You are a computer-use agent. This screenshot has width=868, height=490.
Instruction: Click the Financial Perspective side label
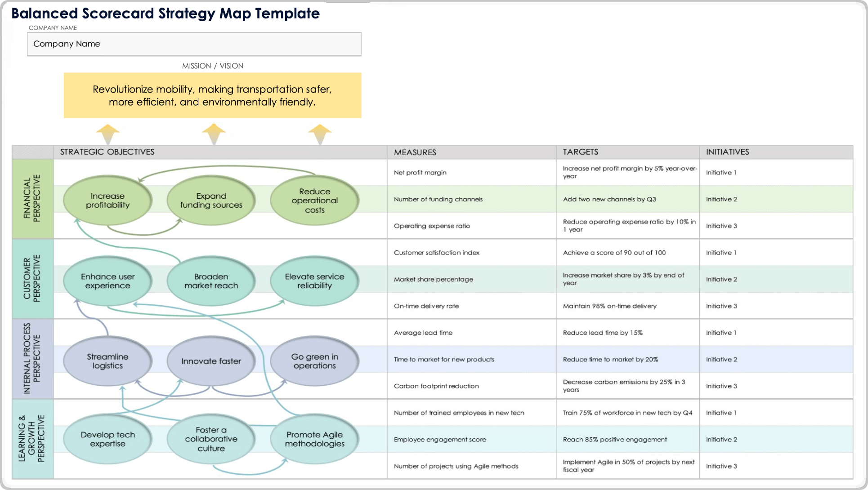[x=32, y=199]
